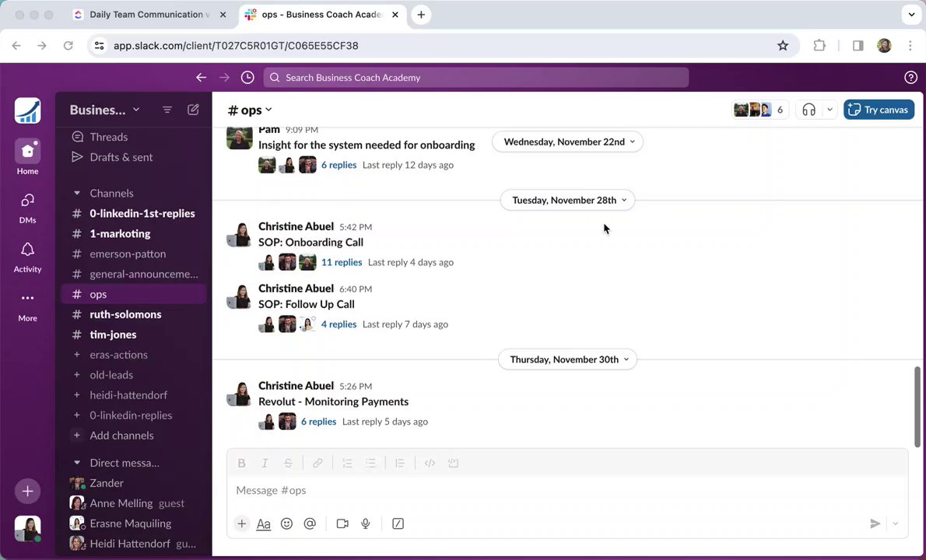Viewport: 926px width, 560px height.
Task: Open the DMs view
Action: point(28,207)
